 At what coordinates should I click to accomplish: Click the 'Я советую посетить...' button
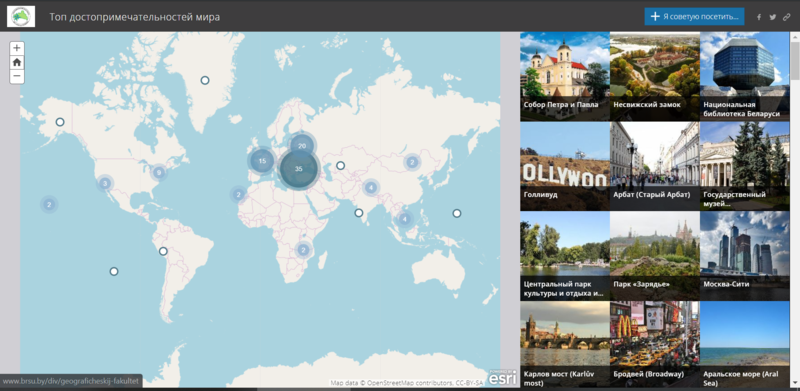694,16
